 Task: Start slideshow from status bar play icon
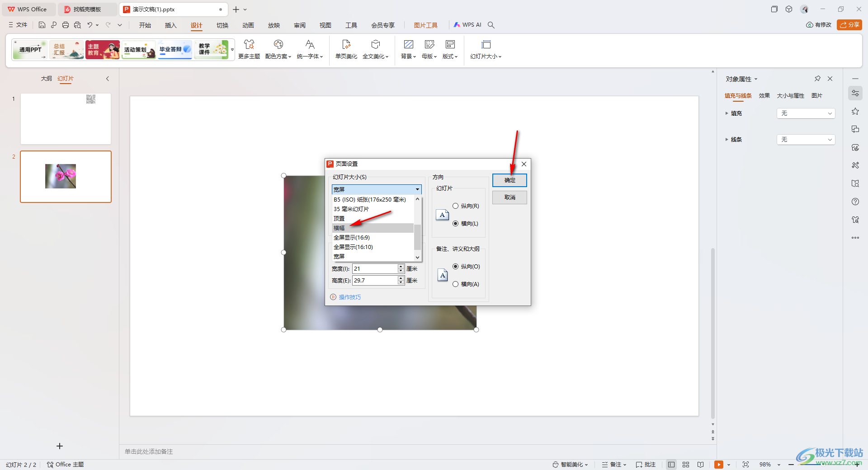[718, 465]
